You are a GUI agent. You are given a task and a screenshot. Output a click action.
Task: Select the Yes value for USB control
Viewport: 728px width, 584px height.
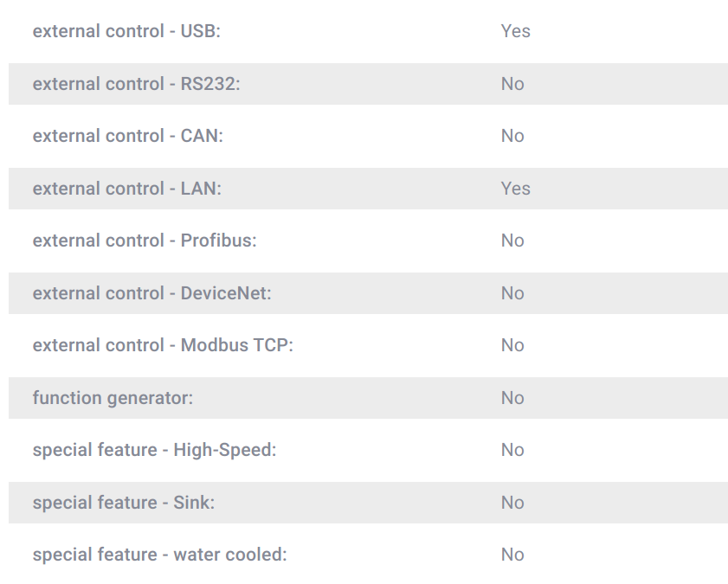(515, 31)
